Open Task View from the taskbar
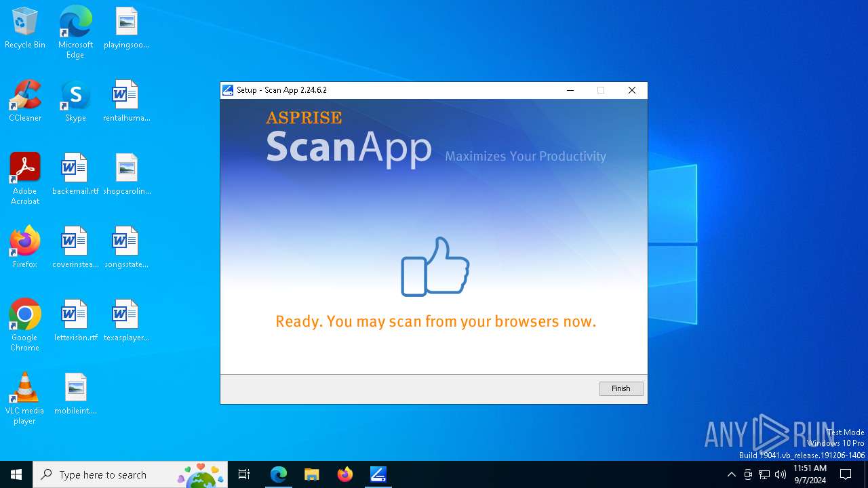The height and width of the screenshot is (488, 868). click(244, 474)
